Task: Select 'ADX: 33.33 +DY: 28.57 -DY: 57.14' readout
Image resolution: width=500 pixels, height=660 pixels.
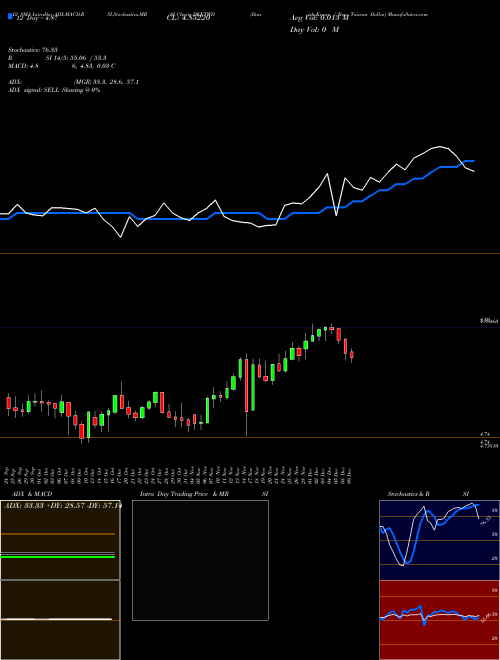Action: 62,505
